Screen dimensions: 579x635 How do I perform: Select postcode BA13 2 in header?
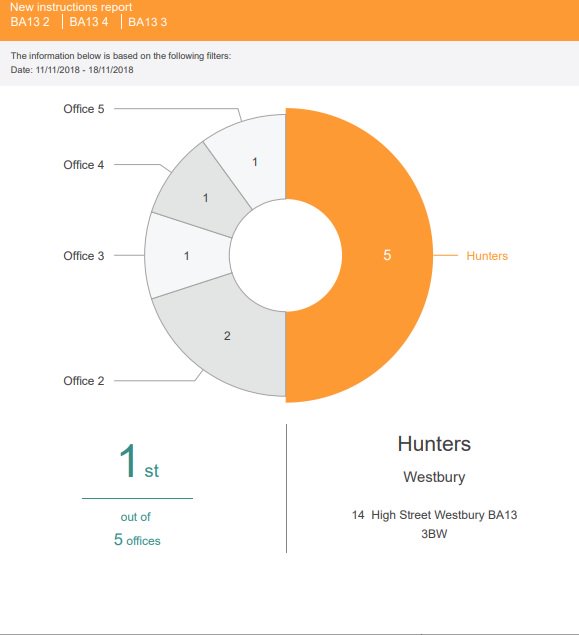(30, 22)
